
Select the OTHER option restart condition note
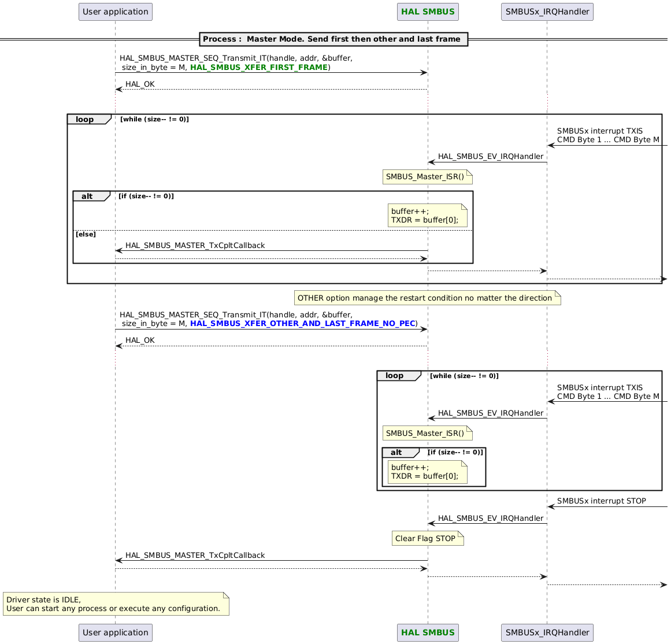pos(427,298)
